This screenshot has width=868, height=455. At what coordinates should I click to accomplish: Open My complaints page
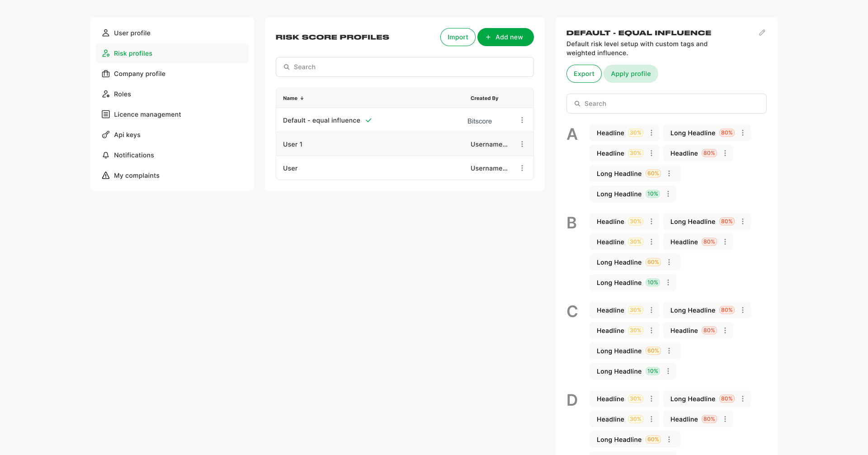click(x=172, y=175)
